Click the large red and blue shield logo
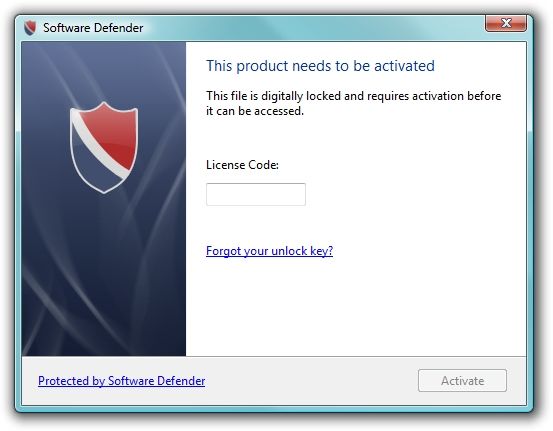553x431 pixels. (x=104, y=147)
